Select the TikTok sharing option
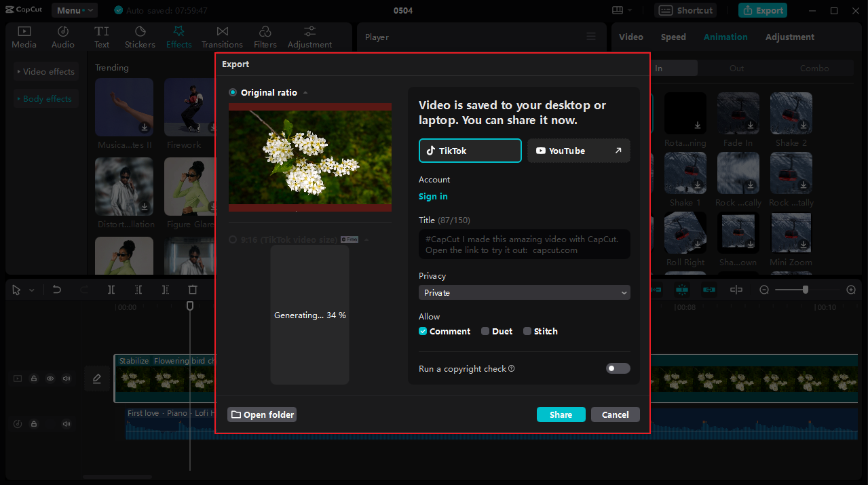The height and width of the screenshot is (485, 868). pyautogui.click(x=470, y=151)
